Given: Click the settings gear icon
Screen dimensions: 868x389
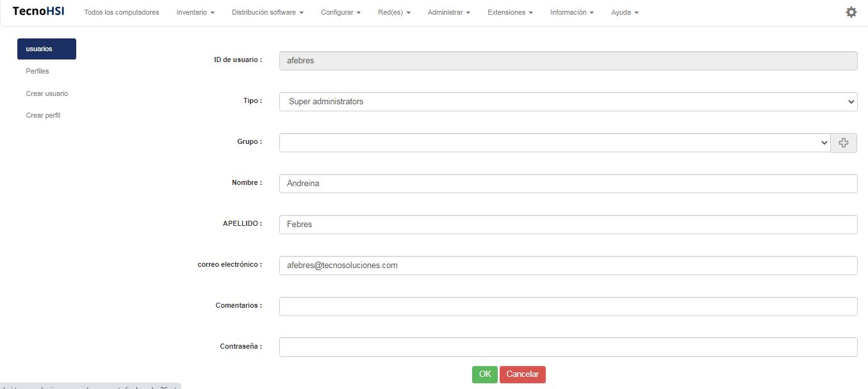Looking at the screenshot, I should click(x=851, y=12).
